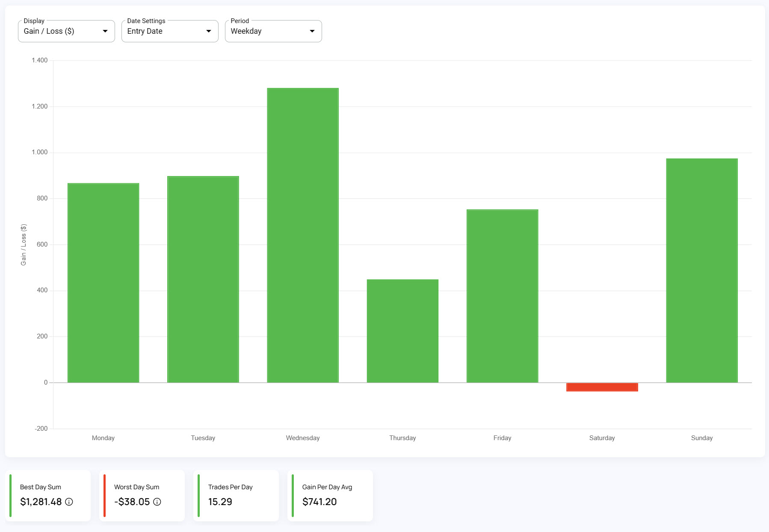Click the Gain Per Day Avg card
Viewport: 769px width, 532px height.
pos(330,496)
